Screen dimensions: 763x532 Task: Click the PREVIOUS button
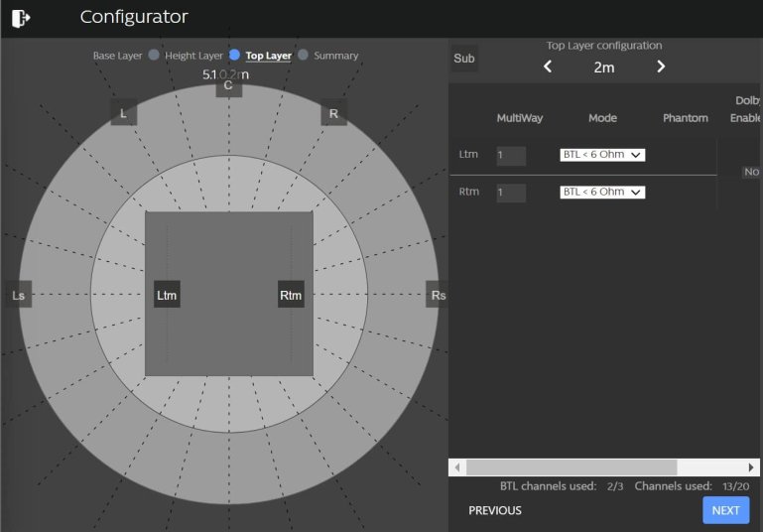tap(495, 510)
